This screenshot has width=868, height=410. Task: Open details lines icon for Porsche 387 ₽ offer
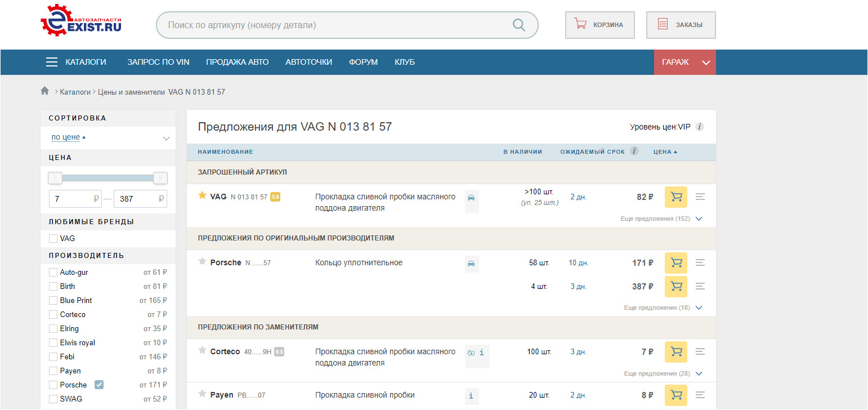coord(700,287)
